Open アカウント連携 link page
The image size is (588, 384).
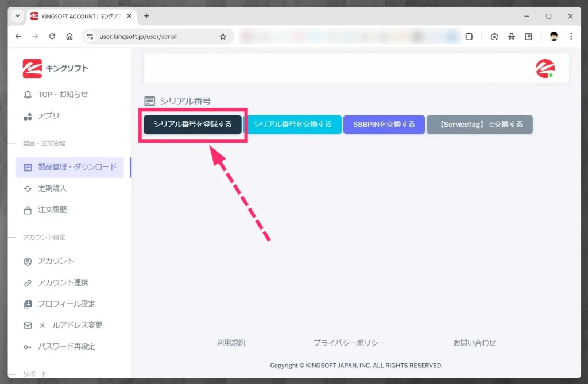click(x=63, y=282)
